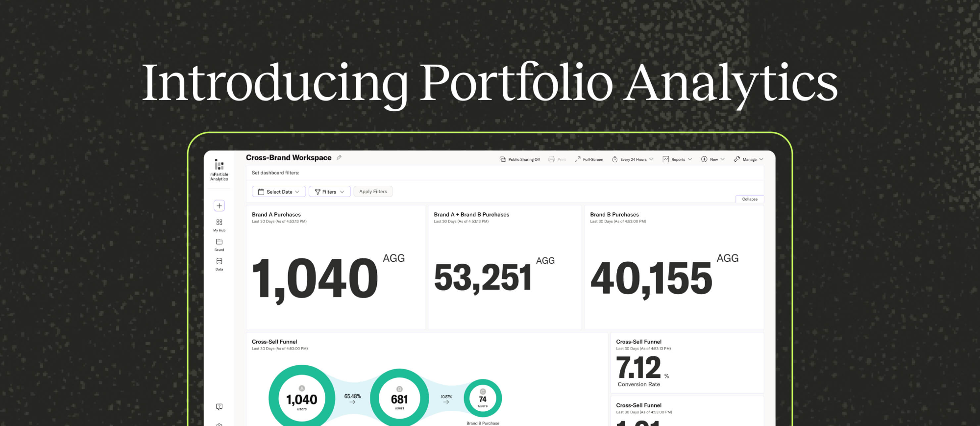Open the New menu

(x=712, y=159)
